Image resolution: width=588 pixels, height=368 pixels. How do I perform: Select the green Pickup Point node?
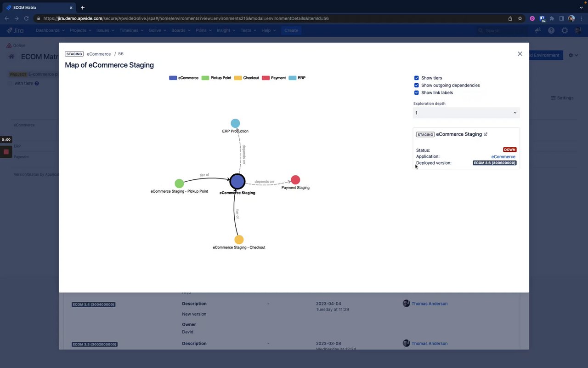pyautogui.click(x=179, y=184)
